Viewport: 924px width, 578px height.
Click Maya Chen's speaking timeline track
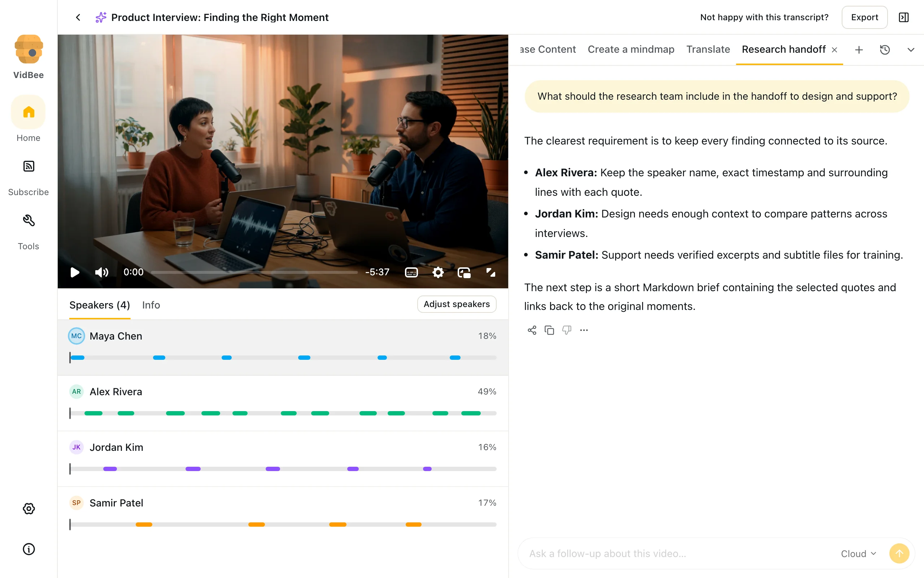click(x=283, y=357)
